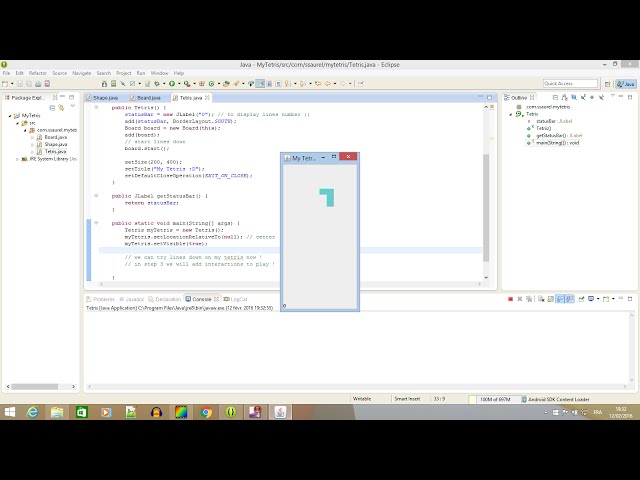Click Clear Console icon
Viewport: 640px width, 480px height.
click(541, 299)
